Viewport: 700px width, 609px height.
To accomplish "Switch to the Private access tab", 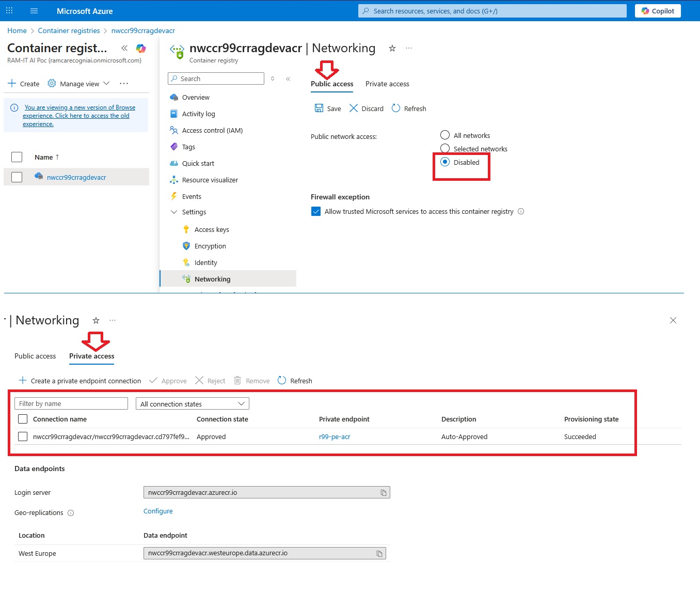I will click(91, 356).
